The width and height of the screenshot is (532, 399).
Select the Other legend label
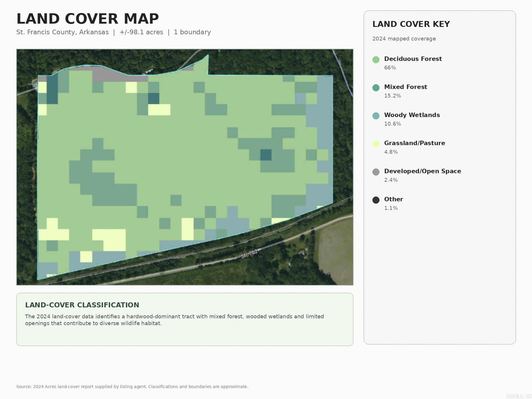[394, 199]
